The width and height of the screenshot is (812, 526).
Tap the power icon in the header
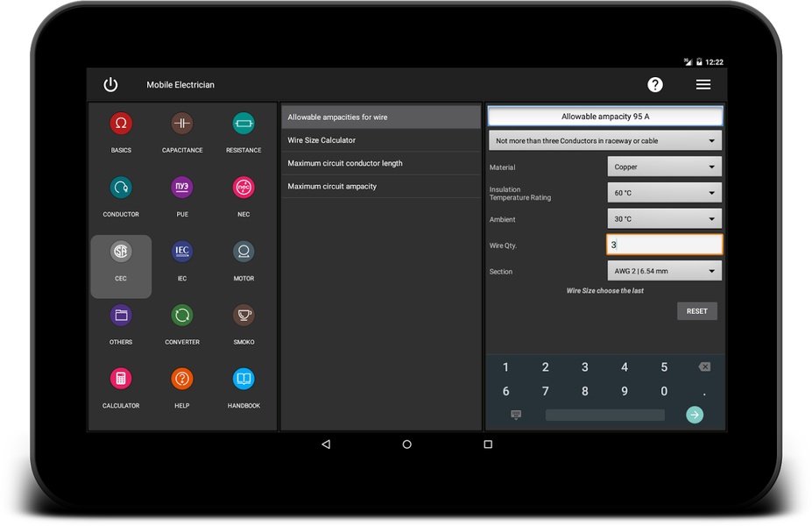111,84
